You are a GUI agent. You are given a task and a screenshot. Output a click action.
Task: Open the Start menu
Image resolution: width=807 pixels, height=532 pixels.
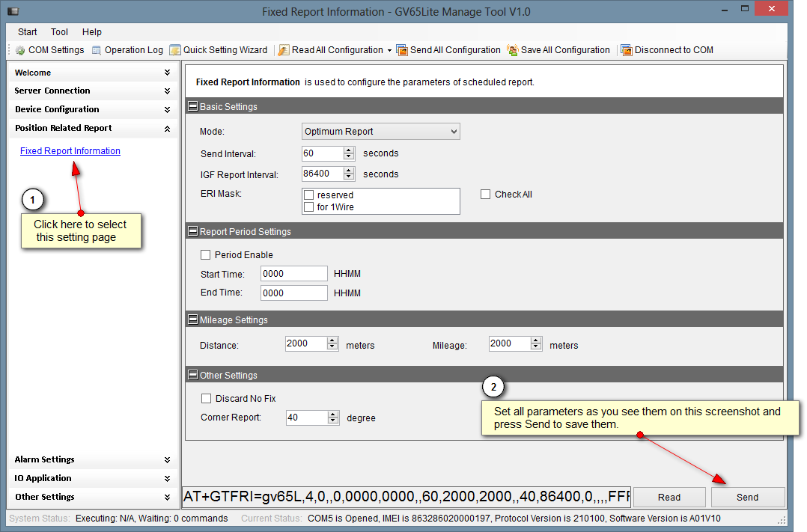[x=27, y=32]
